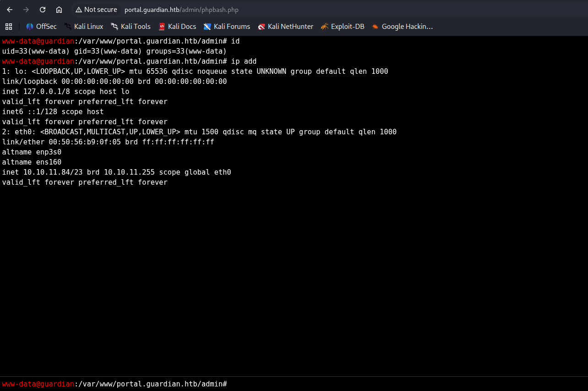
Task: Open the OffSec bookmark
Action: (x=41, y=27)
